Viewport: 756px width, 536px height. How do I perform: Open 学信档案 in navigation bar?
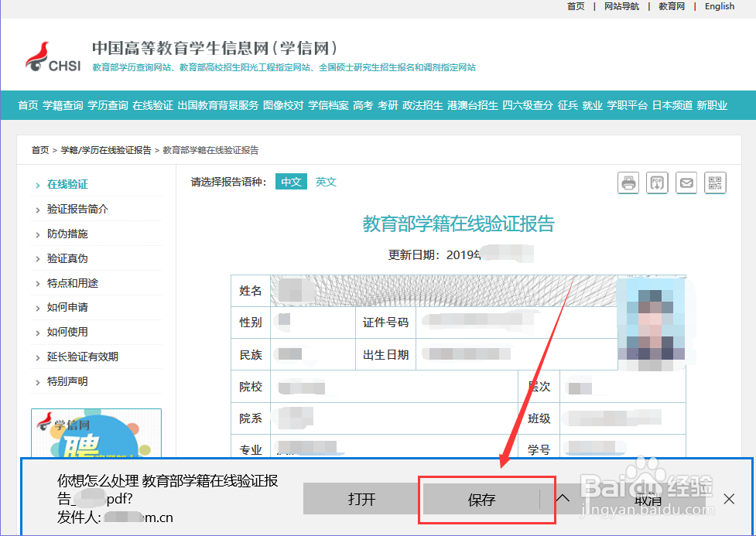[x=328, y=105]
